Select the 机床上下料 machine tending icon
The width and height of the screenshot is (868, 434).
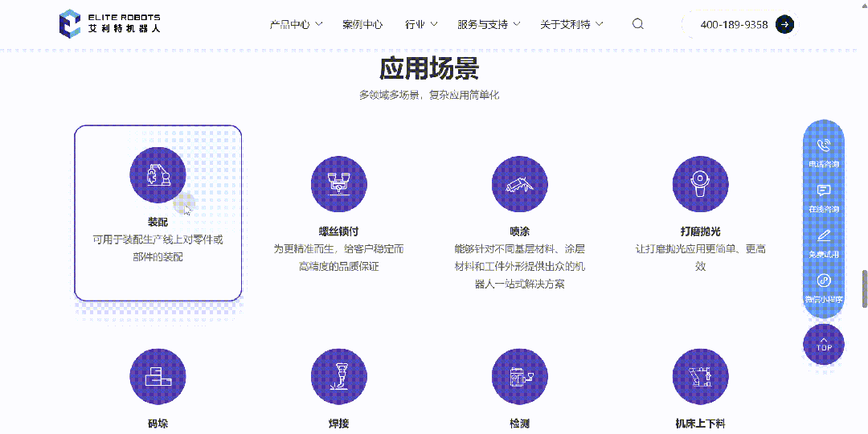[700, 376]
